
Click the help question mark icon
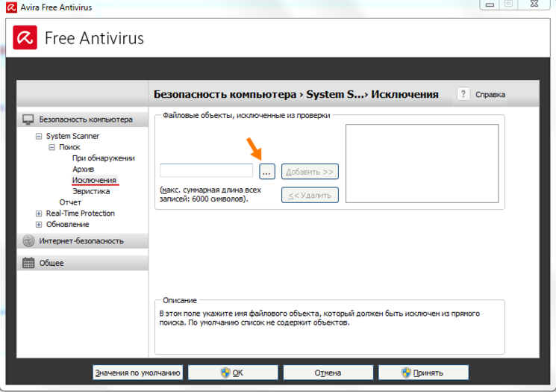pos(463,94)
